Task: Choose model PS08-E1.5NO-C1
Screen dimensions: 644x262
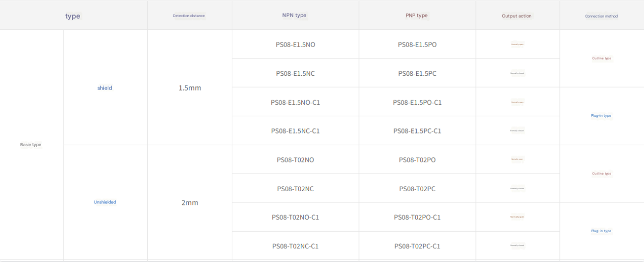Action: coord(295,102)
